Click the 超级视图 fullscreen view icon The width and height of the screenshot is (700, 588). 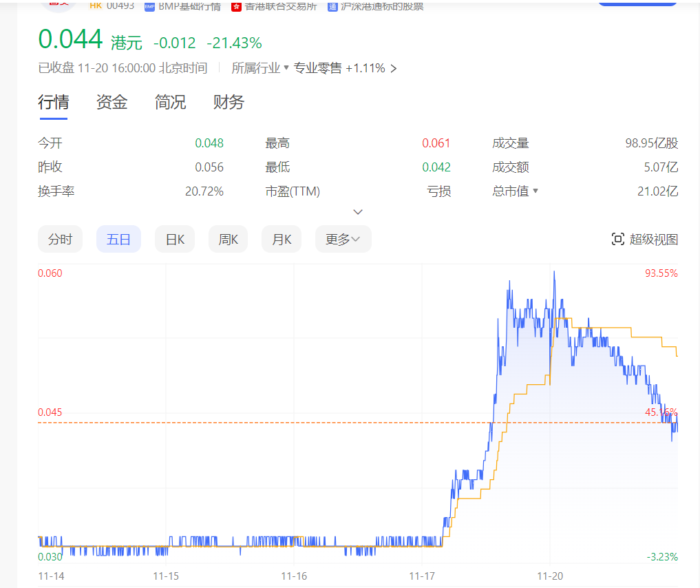pos(617,240)
